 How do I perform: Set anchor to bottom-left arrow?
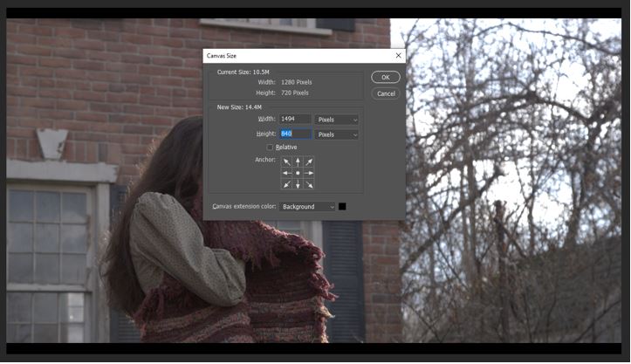click(x=286, y=184)
